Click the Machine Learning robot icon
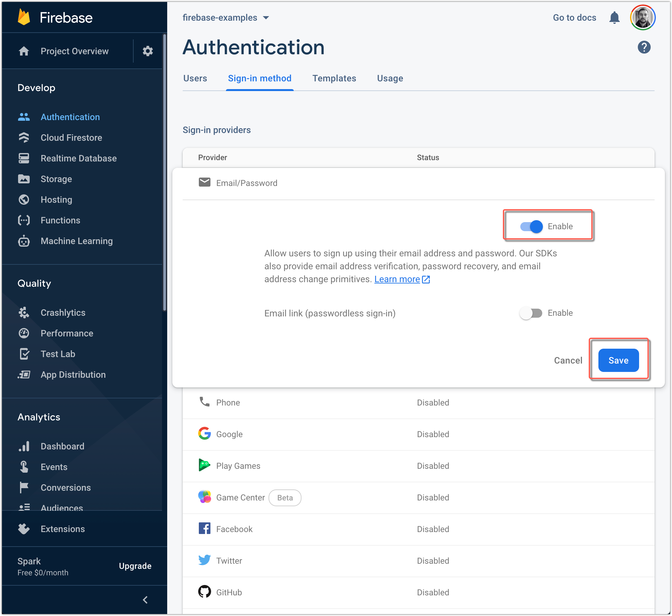Image resolution: width=672 pixels, height=616 pixels. [24, 241]
